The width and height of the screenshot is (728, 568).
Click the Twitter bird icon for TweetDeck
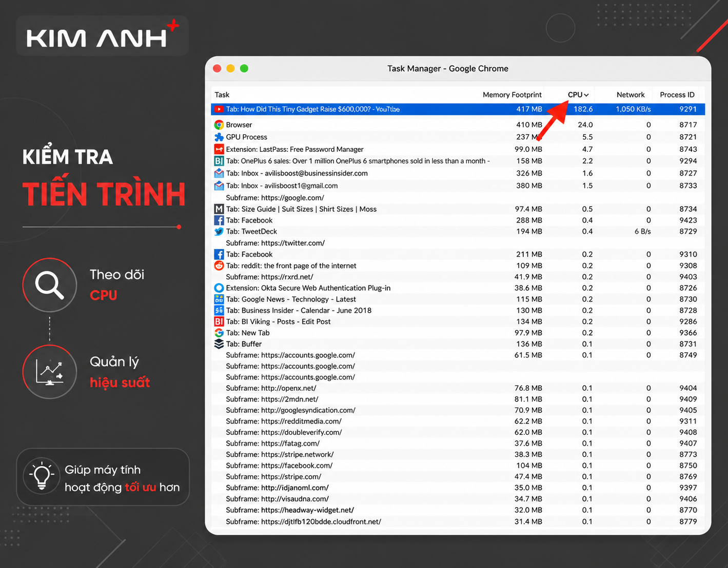click(219, 232)
